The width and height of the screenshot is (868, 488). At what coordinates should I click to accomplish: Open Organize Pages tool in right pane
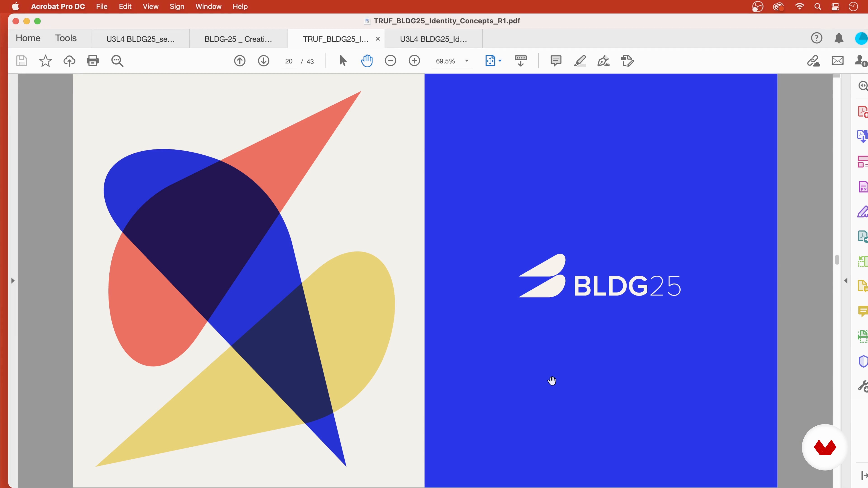tap(863, 161)
